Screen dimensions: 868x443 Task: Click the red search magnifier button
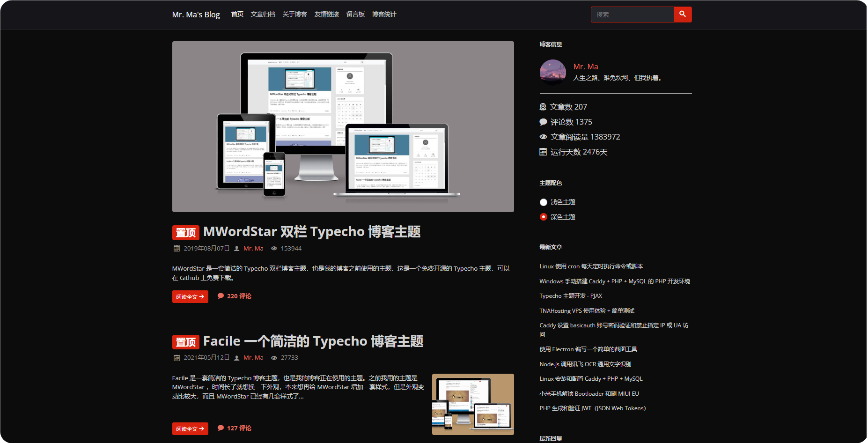(682, 15)
